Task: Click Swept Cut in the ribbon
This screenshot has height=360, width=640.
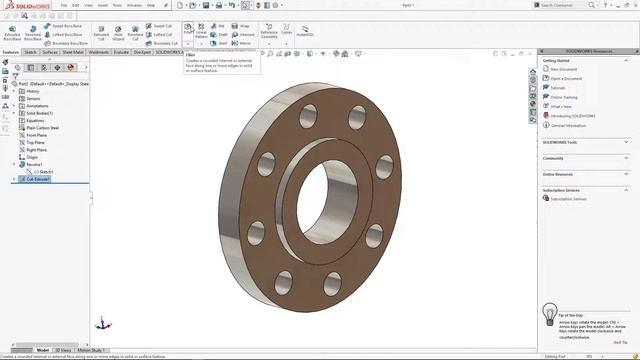Action: point(159,26)
